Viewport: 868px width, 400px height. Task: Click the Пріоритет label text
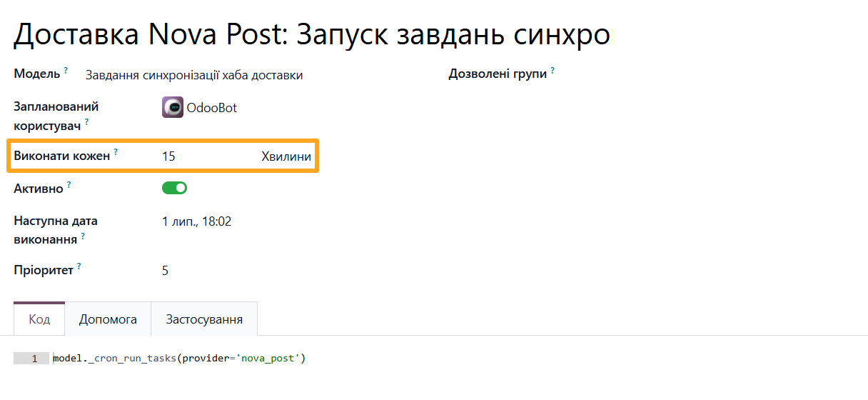tap(44, 270)
